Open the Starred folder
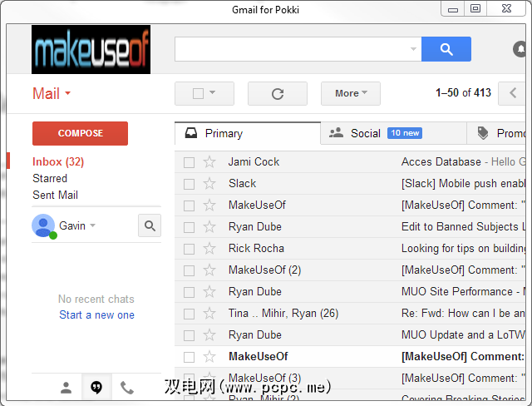This screenshot has width=532, height=406. coord(50,178)
